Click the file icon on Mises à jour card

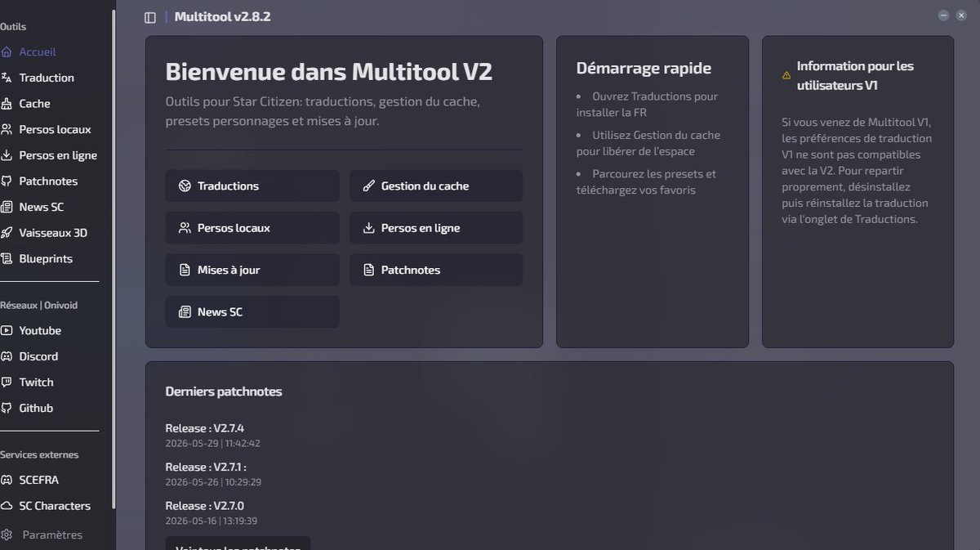[185, 270]
